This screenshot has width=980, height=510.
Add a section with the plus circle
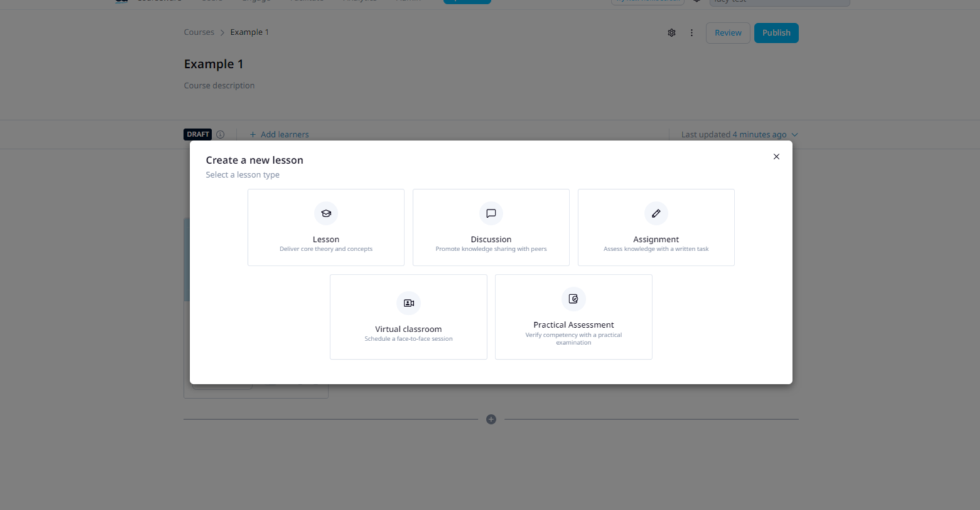coord(491,420)
